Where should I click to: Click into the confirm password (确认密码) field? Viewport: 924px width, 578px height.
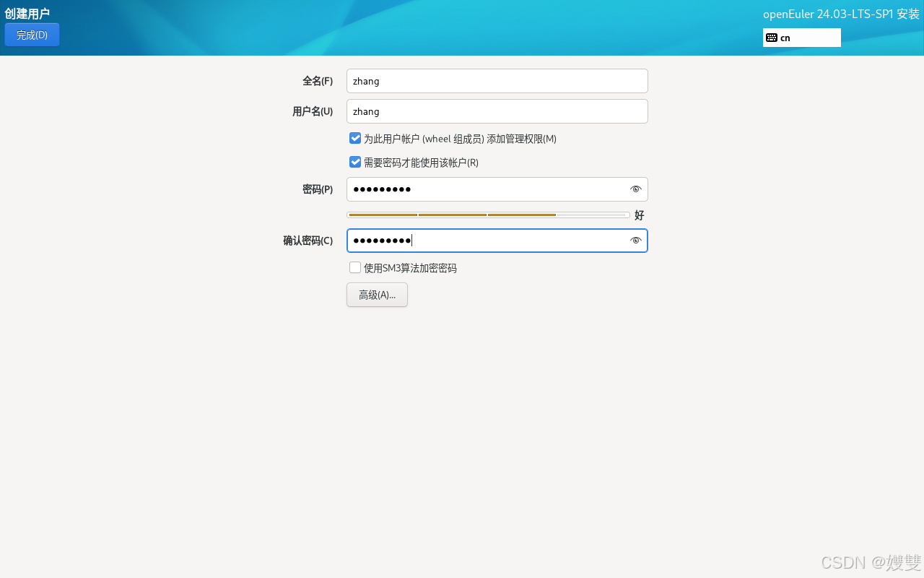tap(497, 241)
